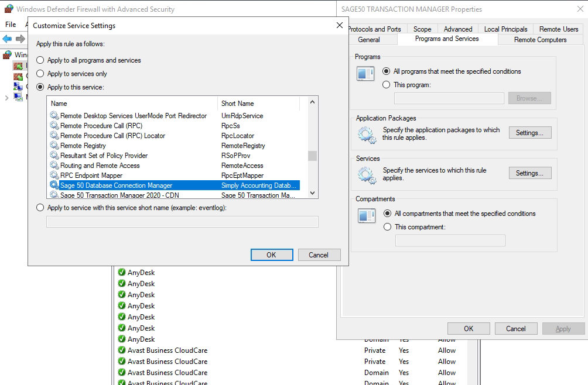The width and height of the screenshot is (588, 385).
Task: Select 'All compartments that meet the specified conditions'
Action: pyautogui.click(x=387, y=214)
